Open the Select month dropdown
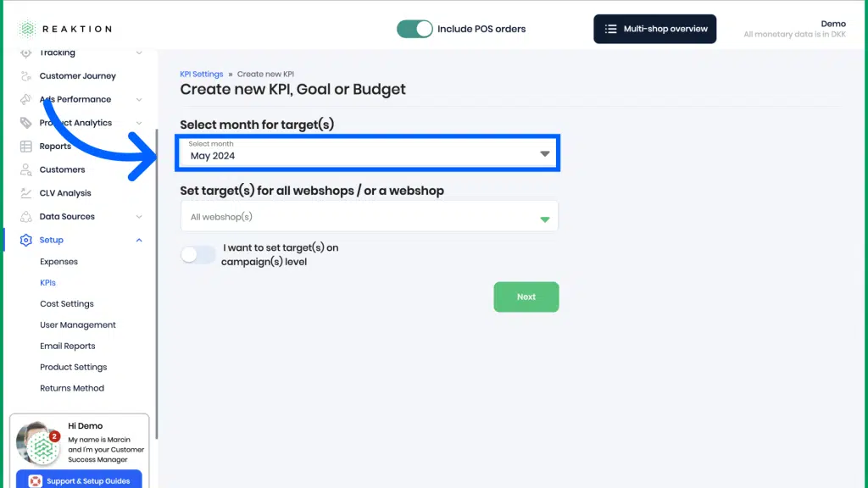Image resolution: width=868 pixels, height=488 pixels. pos(368,152)
